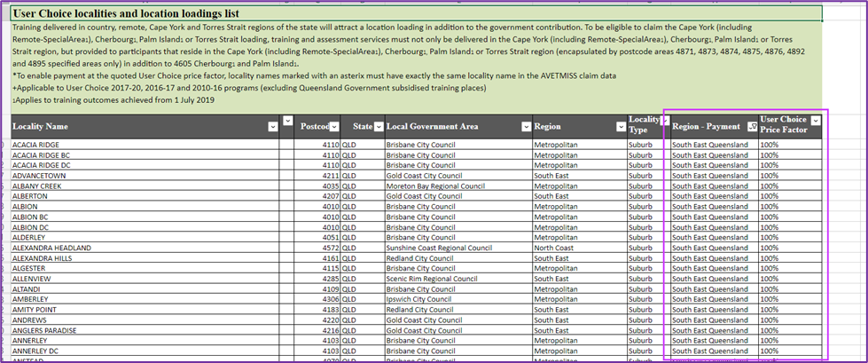
Task: Select postcode cell 4306
Action: 317,299
